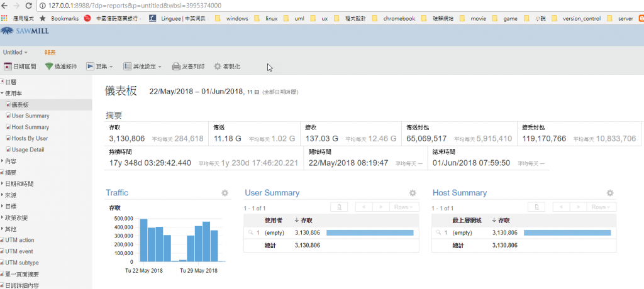Click the browser reload button
Viewport: 644px width, 289px height.
[29, 6]
